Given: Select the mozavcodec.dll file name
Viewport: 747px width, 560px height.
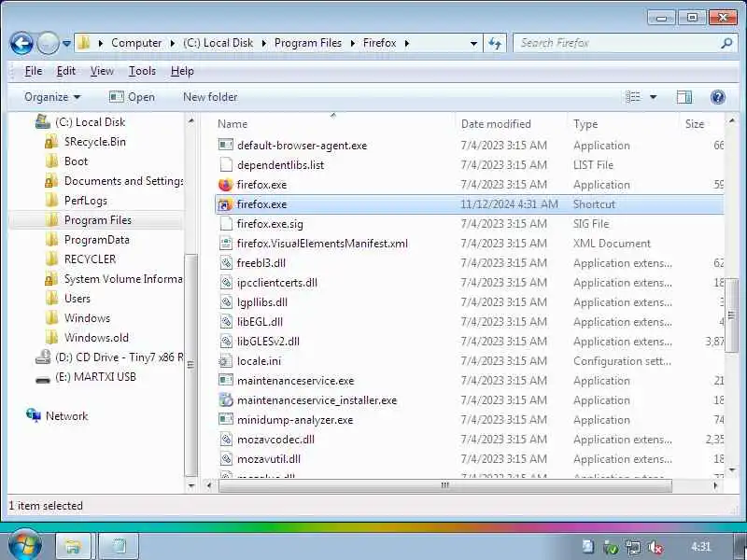Looking at the screenshot, I should click(x=275, y=440).
